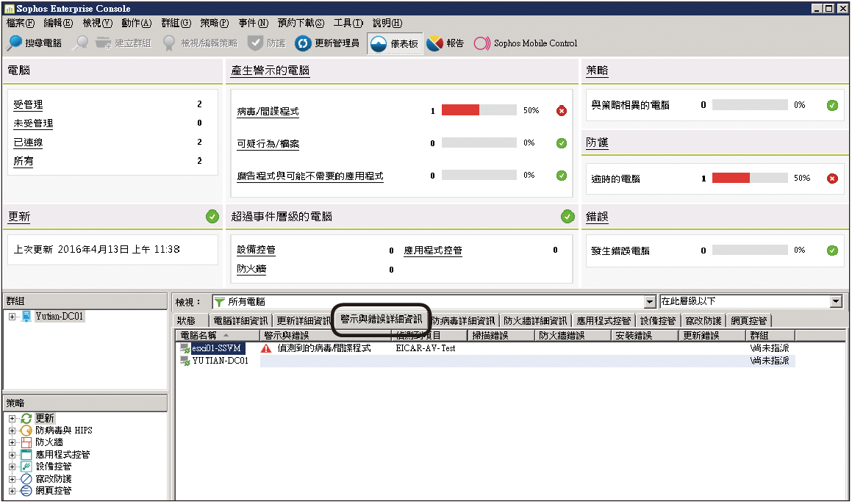The height and width of the screenshot is (504, 852).
Task: Click the 更新管理員 refresh icon
Action: tap(303, 43)
